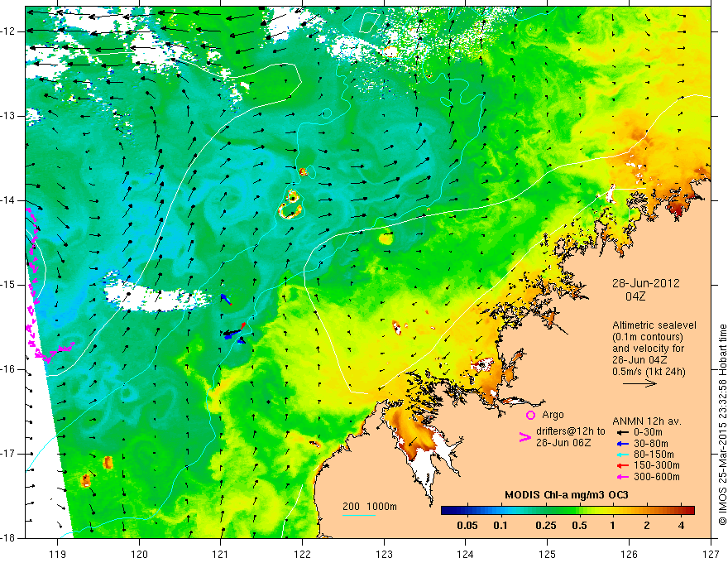Select the cyan 80-150m ANMN arrow
728x563 pixels.
coord(623,455)
